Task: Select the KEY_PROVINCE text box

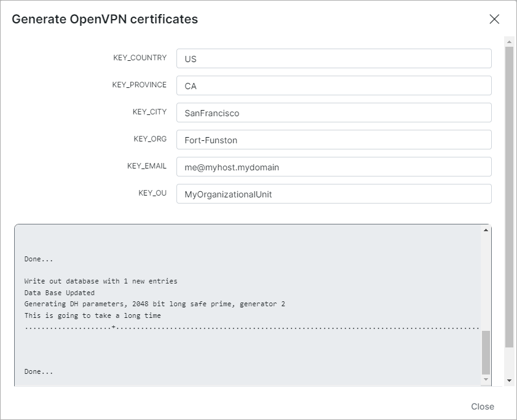Action: [x=334, y=85]
